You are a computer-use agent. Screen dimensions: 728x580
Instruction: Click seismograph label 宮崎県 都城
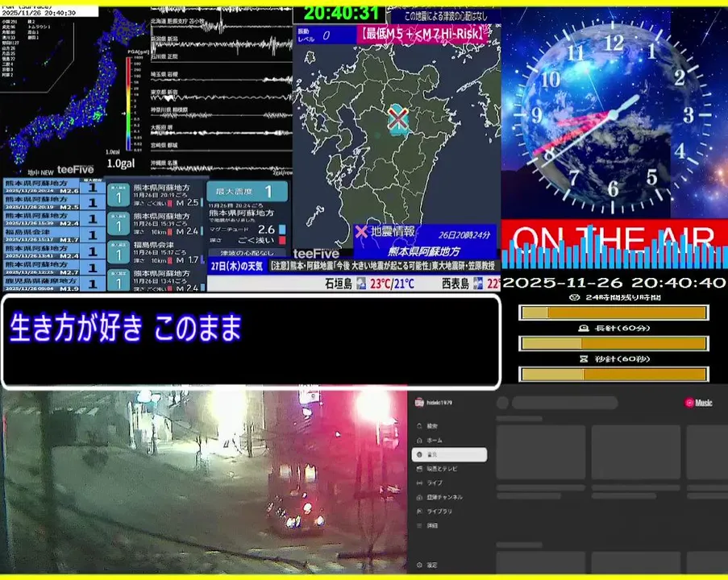point(164,145)
